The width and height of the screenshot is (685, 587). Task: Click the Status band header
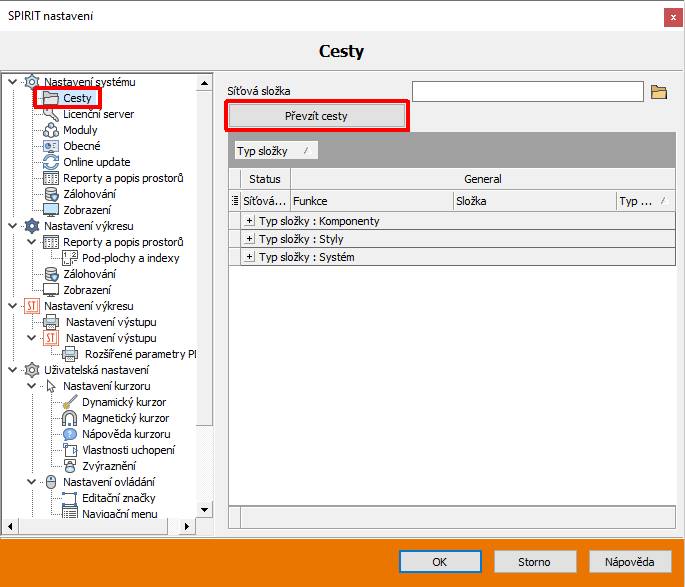point(265,179)
